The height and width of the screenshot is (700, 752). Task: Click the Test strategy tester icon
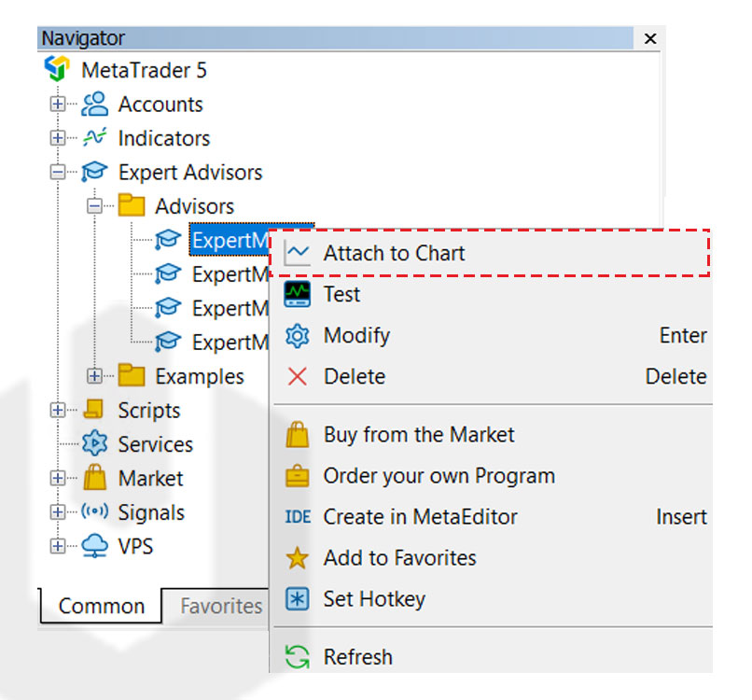pyautogui.click(x=298, y=295)
